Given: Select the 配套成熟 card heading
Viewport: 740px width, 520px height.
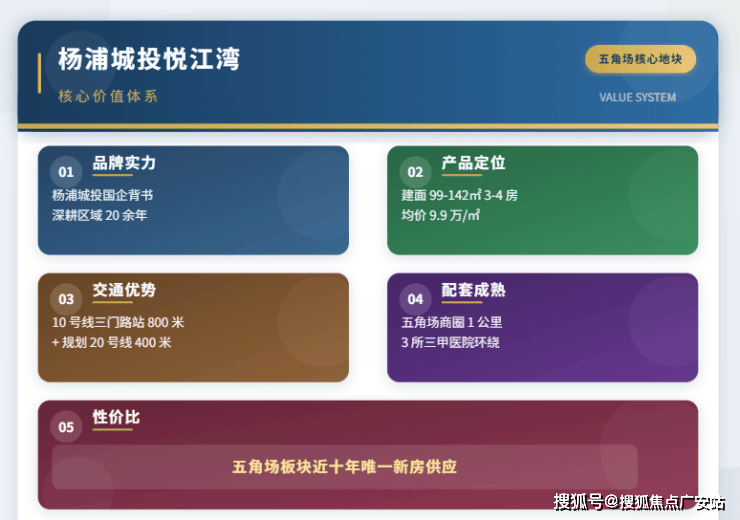Looking at the screenshot, I should pyautogui.click(x=473, y=290).
